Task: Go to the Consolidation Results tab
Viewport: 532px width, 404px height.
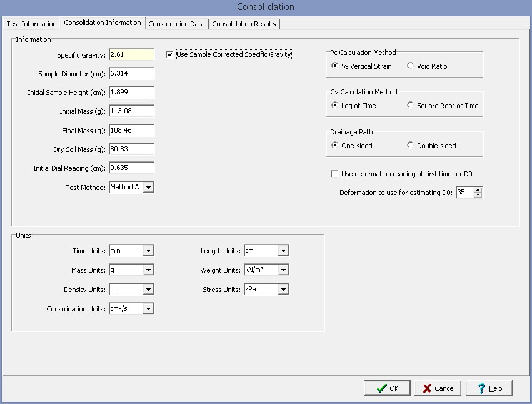Action: click(244, 24)
